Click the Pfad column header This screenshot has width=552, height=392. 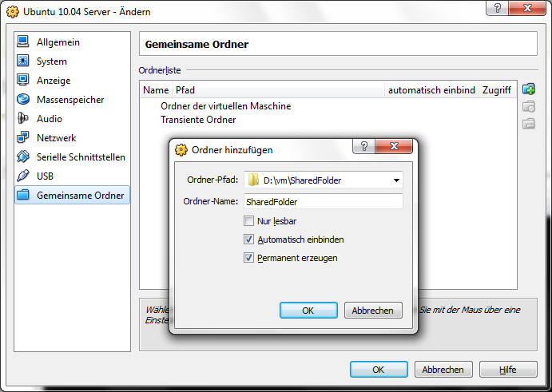[278, 90]
